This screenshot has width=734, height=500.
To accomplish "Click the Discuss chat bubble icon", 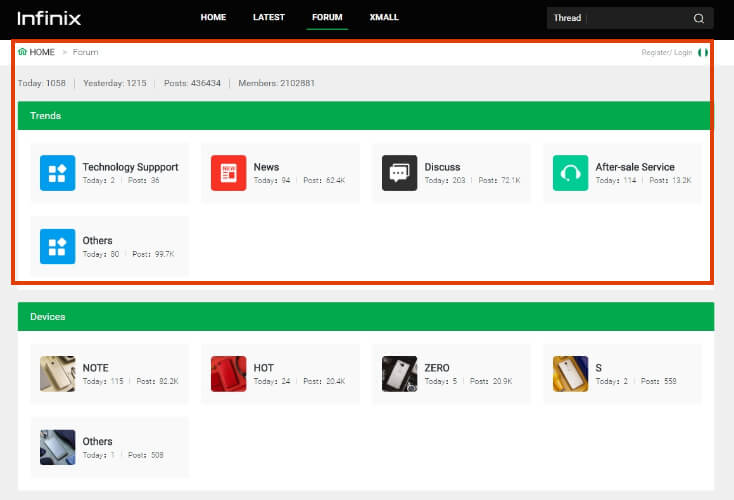I will click(x=399, y=173).
